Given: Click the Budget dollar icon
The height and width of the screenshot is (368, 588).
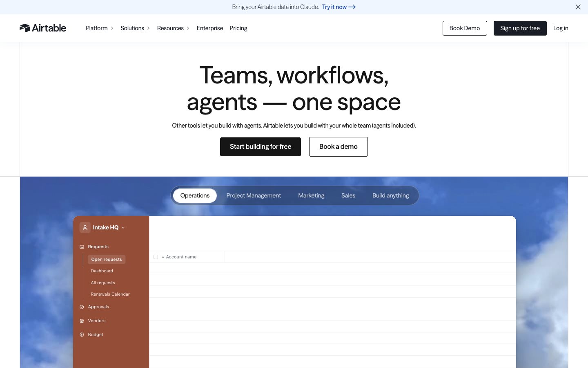Looking at the screenshot, I should tap(82, 335).
